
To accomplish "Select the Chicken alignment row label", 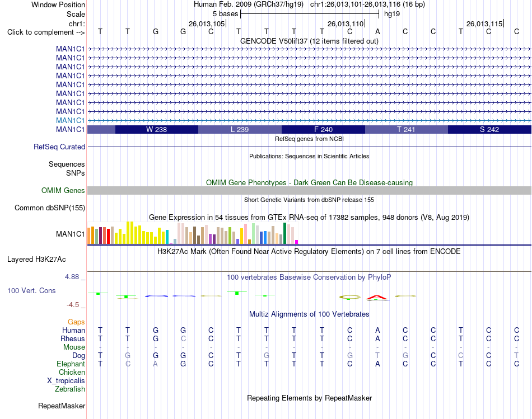I will [x=72, y=372].
